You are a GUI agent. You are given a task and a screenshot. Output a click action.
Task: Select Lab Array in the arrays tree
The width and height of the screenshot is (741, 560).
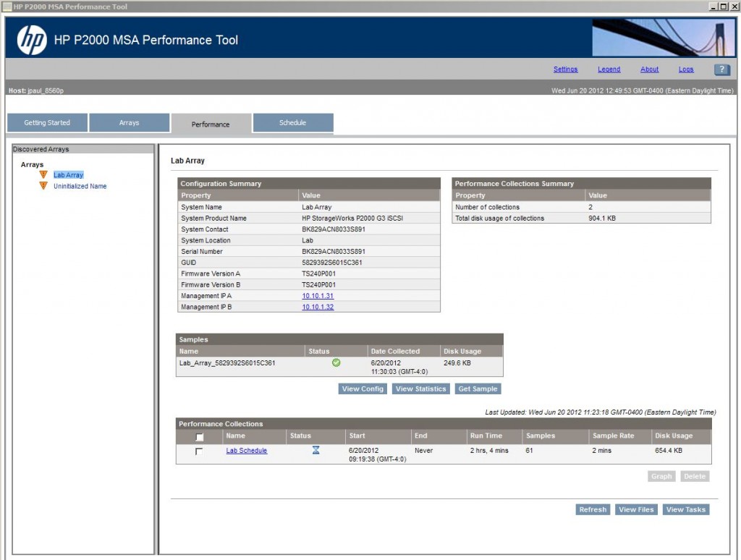(68, 175)
